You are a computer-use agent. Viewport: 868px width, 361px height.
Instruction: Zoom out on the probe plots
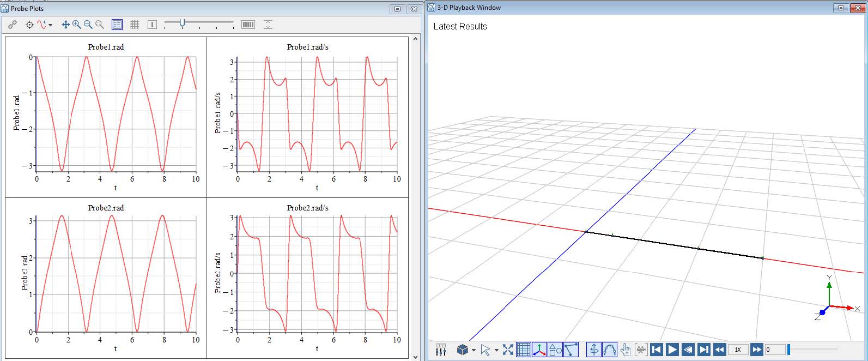pyautogui.click(x=88, y=25)
